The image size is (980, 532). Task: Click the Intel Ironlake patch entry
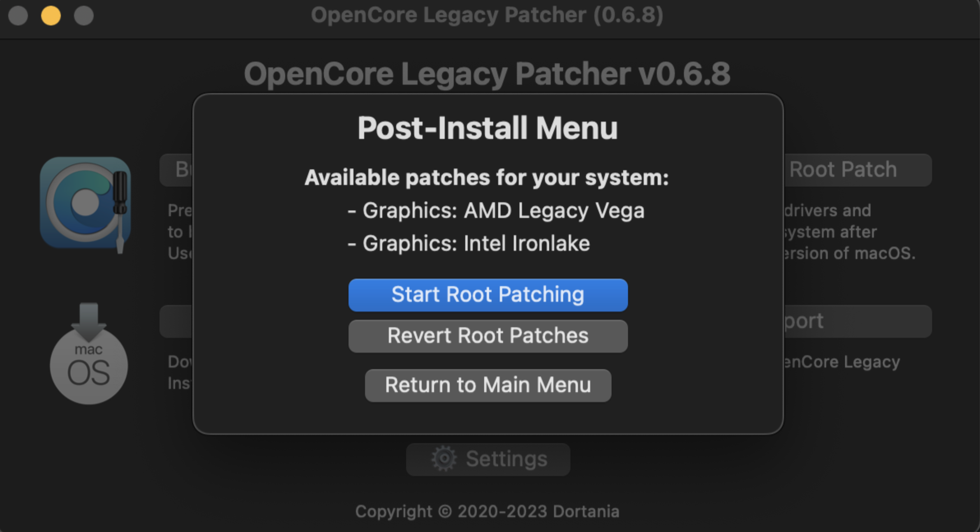(x=469, y=243)
